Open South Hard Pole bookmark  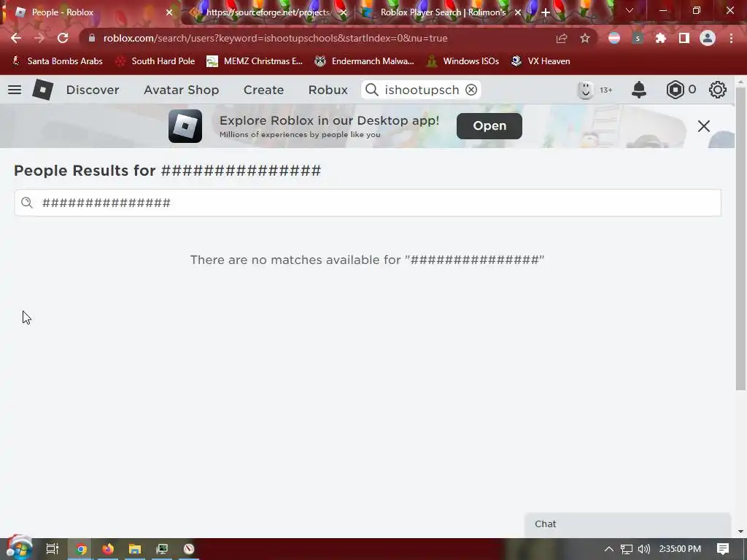point(156,61)
